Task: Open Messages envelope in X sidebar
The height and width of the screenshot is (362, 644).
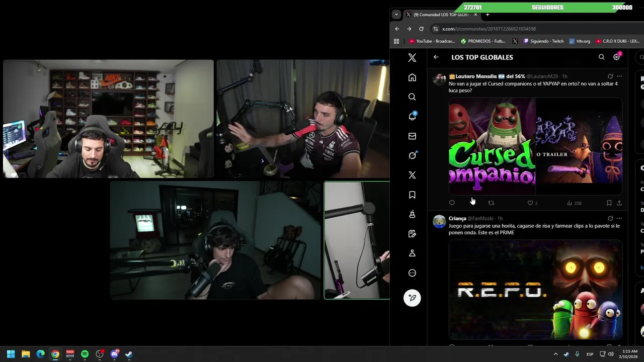Action: click(x=412, y=136)
